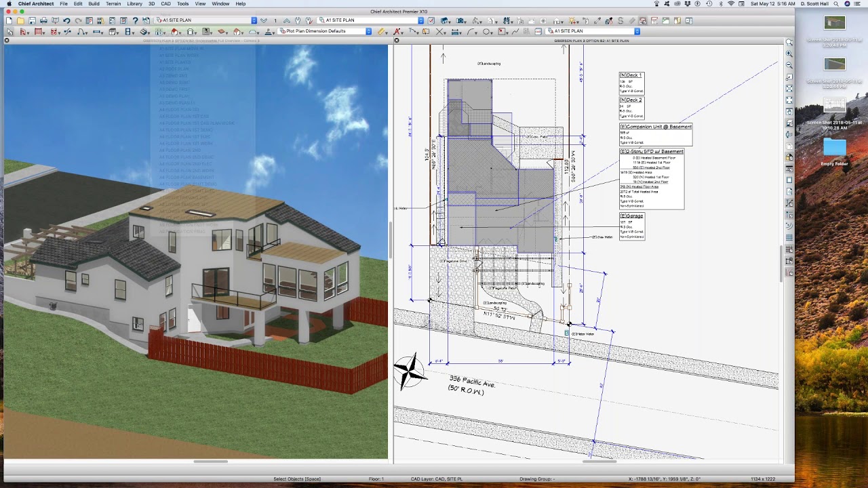Click the Zoom Out magnifier on right toolbar
868x488 pixels.
coord(789,65)
